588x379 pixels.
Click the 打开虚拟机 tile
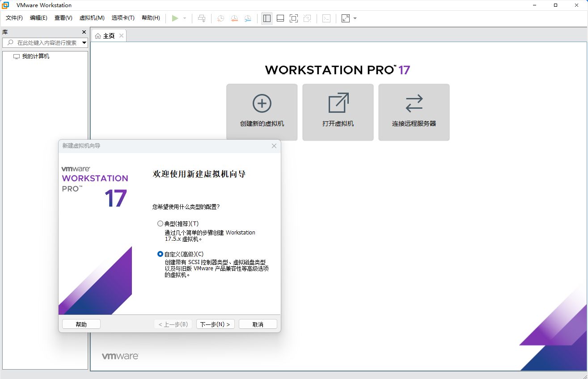click(338, 112)
